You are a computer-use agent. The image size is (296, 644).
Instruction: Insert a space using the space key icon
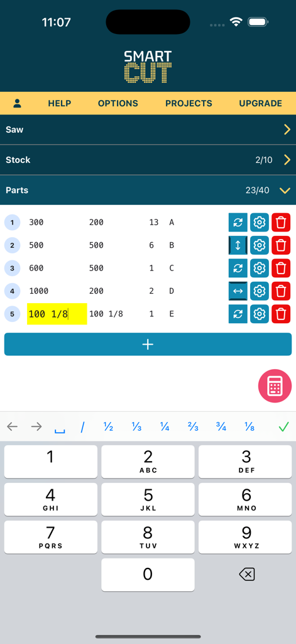click(60, 430)
